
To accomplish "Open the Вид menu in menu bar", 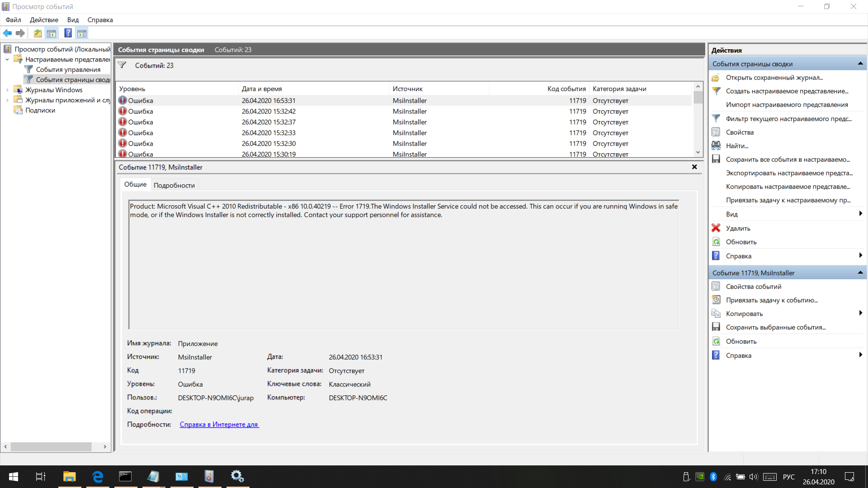I will click(73, 20).
